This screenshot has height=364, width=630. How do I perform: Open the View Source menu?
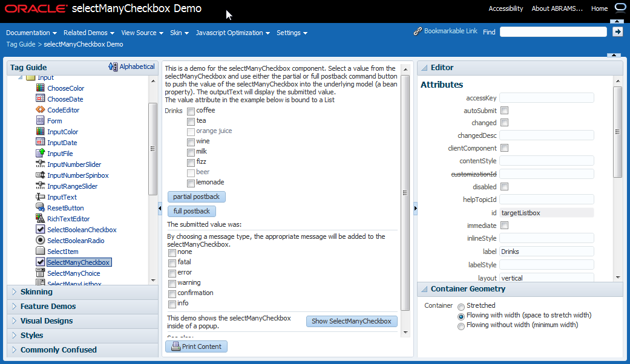click(x=142, y=33)
